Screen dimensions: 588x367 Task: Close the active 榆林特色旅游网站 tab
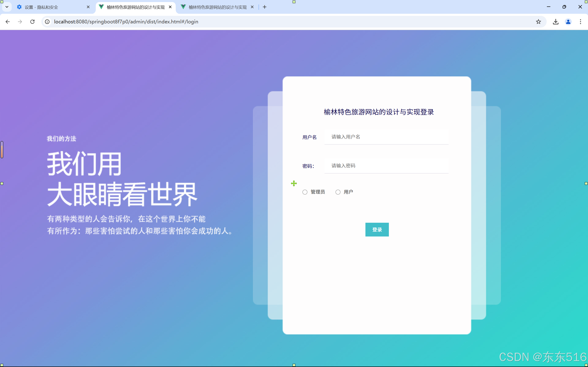coord(170,7)
